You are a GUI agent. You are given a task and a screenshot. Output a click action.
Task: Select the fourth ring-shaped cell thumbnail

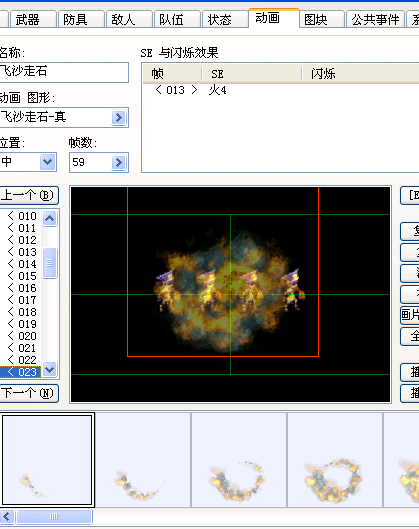335,460
